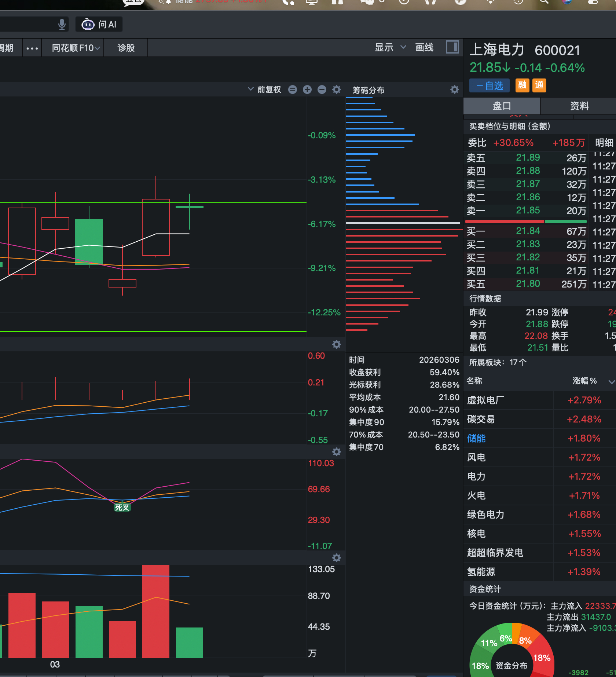Screen dimensions: 616x677
Task: Click the 诊股 diagnosis button
Action: 126,47
